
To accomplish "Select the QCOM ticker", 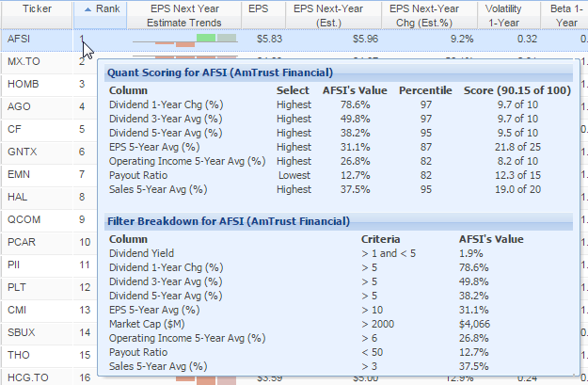I will pos(24,219).
